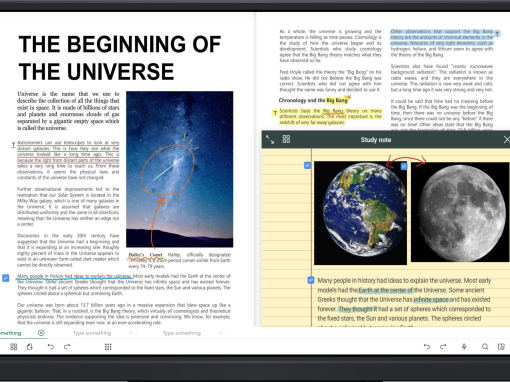Switch to the second 'Type something' tab
This screenshot has height=382, width=510.
(x=92, y=333)
